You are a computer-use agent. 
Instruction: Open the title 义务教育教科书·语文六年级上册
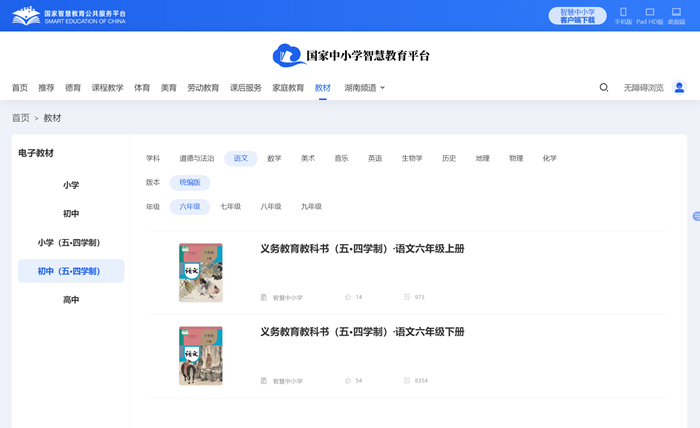tap(362, 249)
